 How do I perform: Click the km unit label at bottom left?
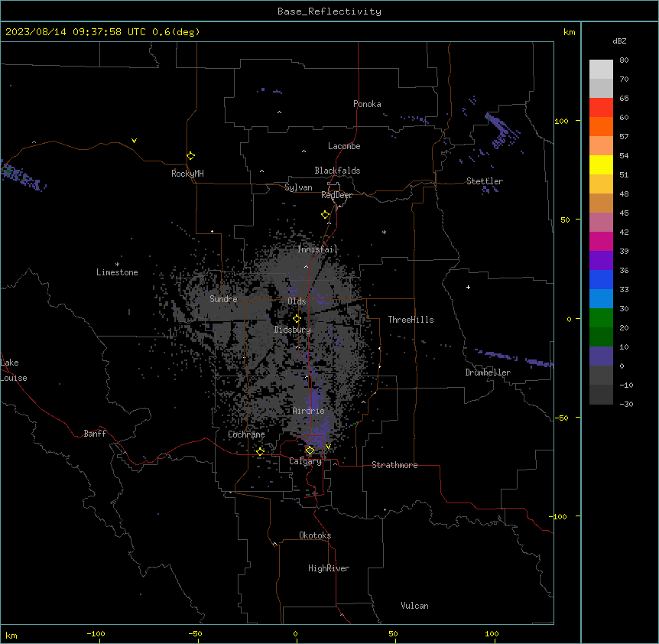point(11,635)
